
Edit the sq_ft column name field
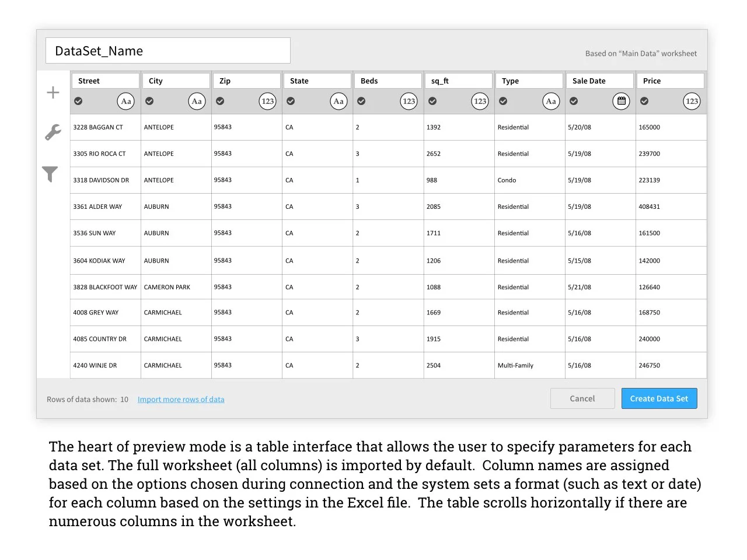pyautogui.click(x=459, y=80)
